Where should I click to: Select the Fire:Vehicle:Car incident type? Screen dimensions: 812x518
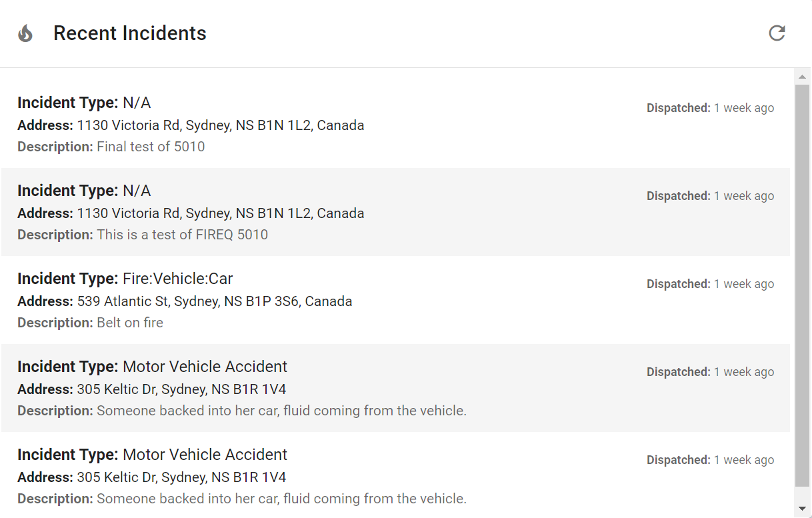pos(177,279)
